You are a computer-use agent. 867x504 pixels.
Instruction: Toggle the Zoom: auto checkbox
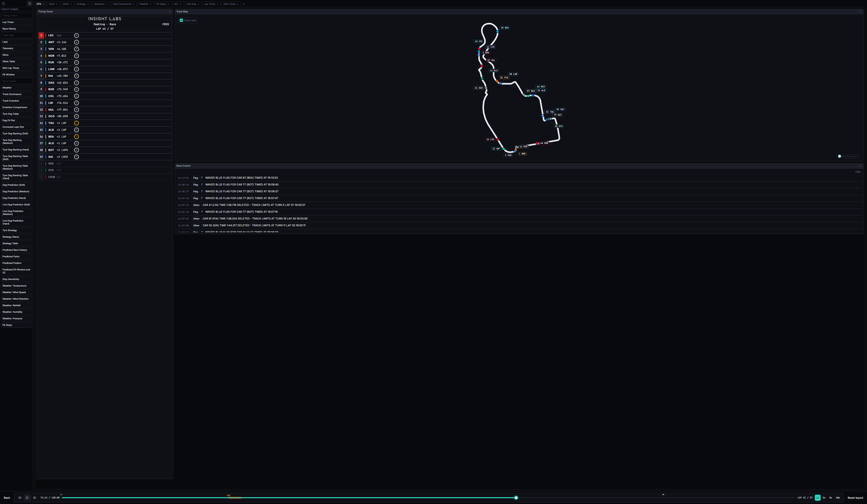click(x=181, y=20)
